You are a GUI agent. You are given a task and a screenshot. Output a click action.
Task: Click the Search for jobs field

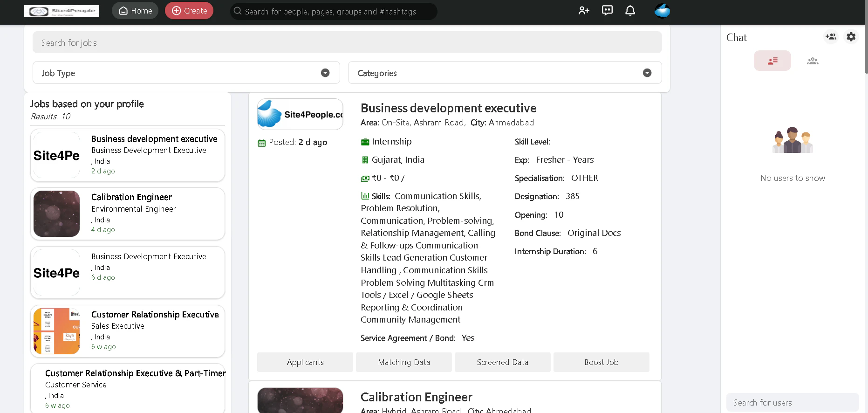coord(347,42)
